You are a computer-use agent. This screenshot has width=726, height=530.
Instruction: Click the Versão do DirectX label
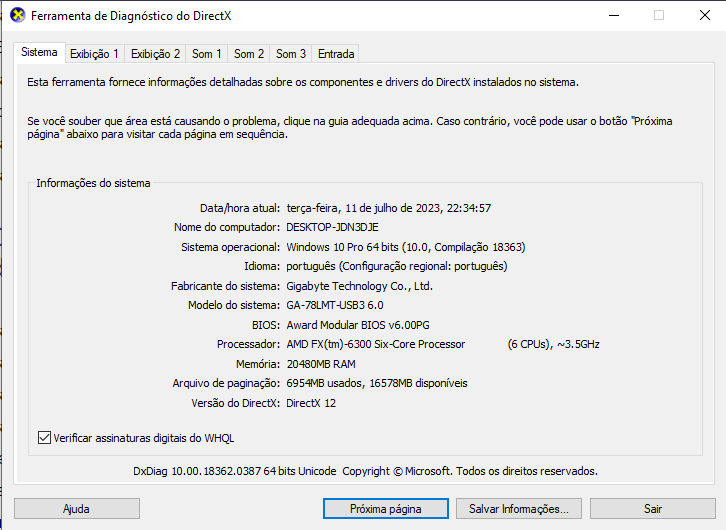tap(236, 403)
